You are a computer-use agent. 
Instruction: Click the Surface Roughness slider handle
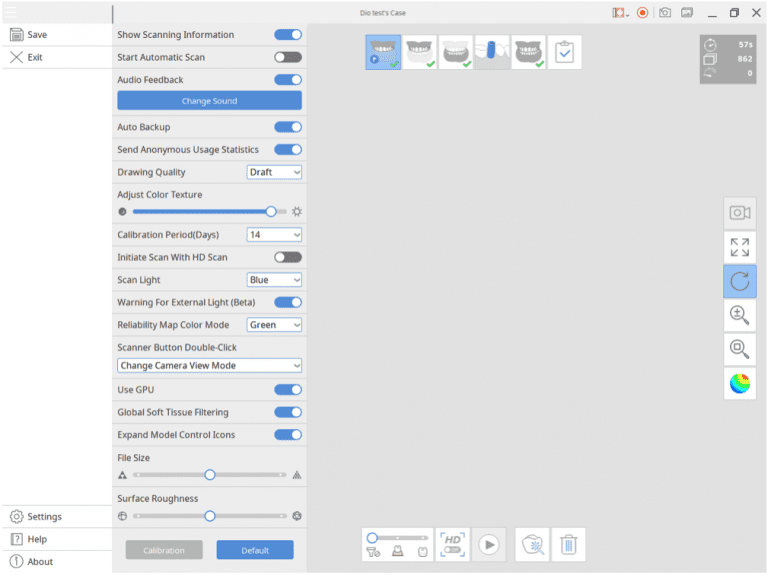[x=210, y=516]
